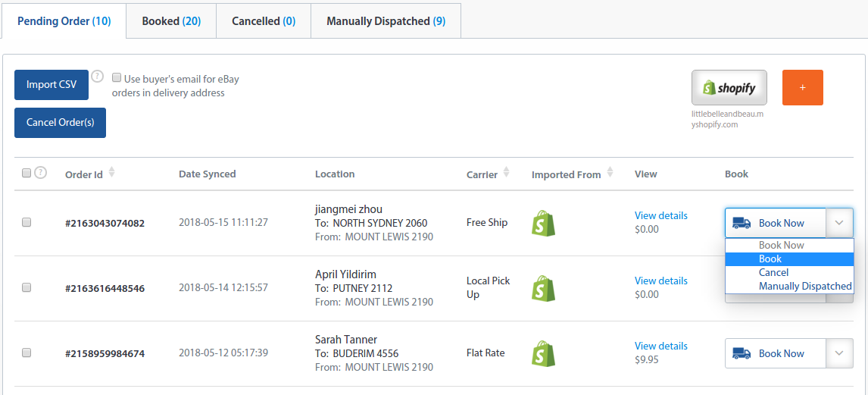The width and height of the screenshot is (868, 395).
Task: Click the help icon beside Import CSV
Action: pos(98,76)
